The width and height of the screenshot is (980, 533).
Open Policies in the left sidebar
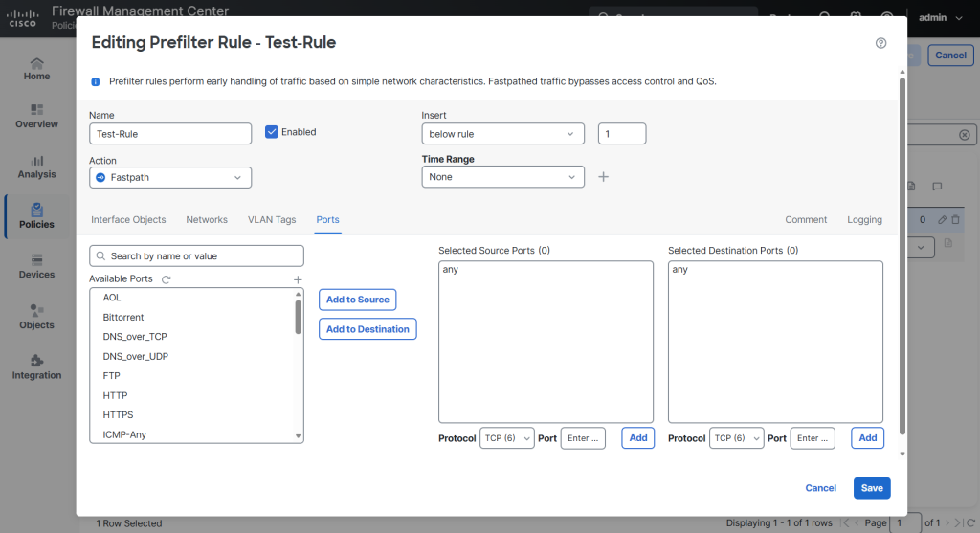pos(37,216)
